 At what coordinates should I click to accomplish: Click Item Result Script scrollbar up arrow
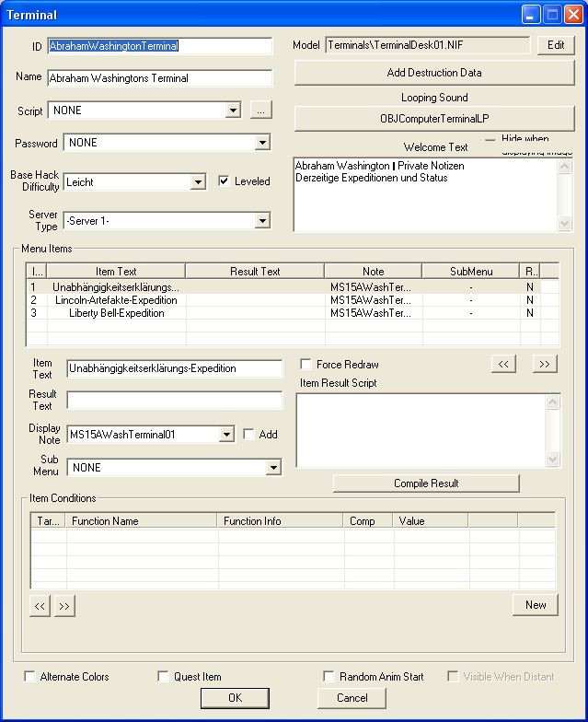(552, 402)
